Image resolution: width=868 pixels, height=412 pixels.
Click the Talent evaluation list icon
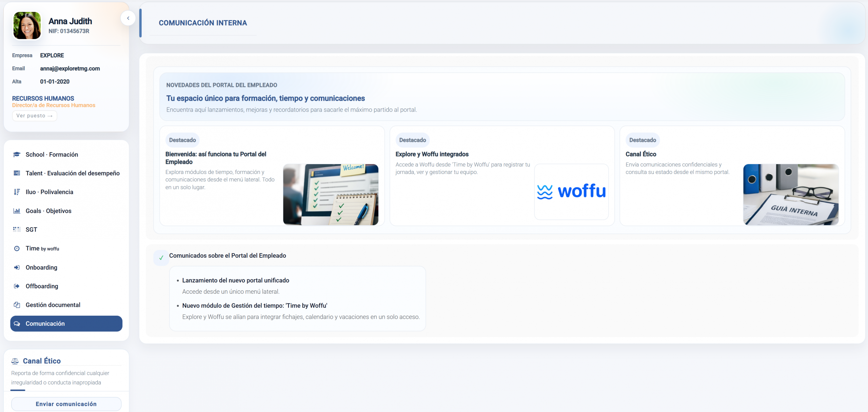[x=17, y=173]
